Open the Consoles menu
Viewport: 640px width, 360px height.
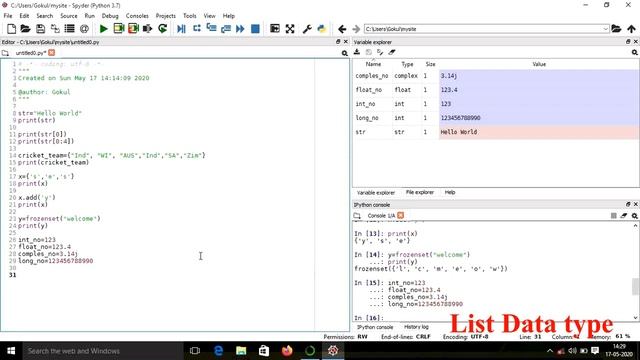click(137, 16)
